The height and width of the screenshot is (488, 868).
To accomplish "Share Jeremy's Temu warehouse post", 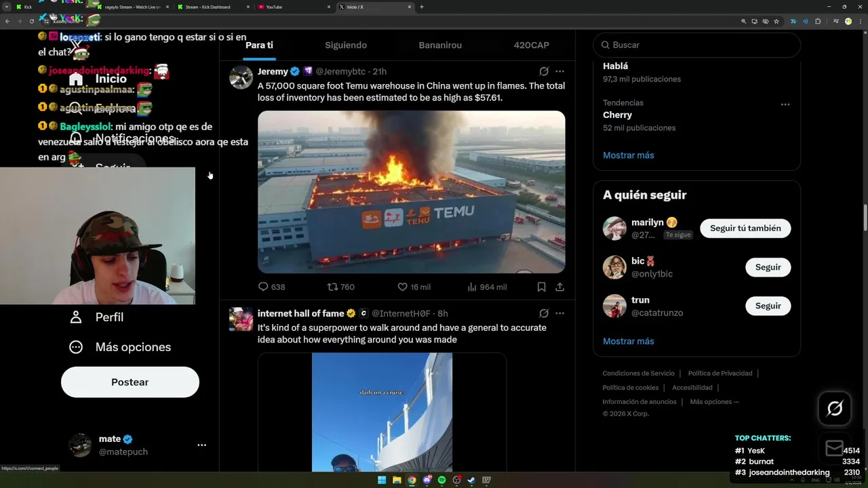I will [x=559, y=287].
